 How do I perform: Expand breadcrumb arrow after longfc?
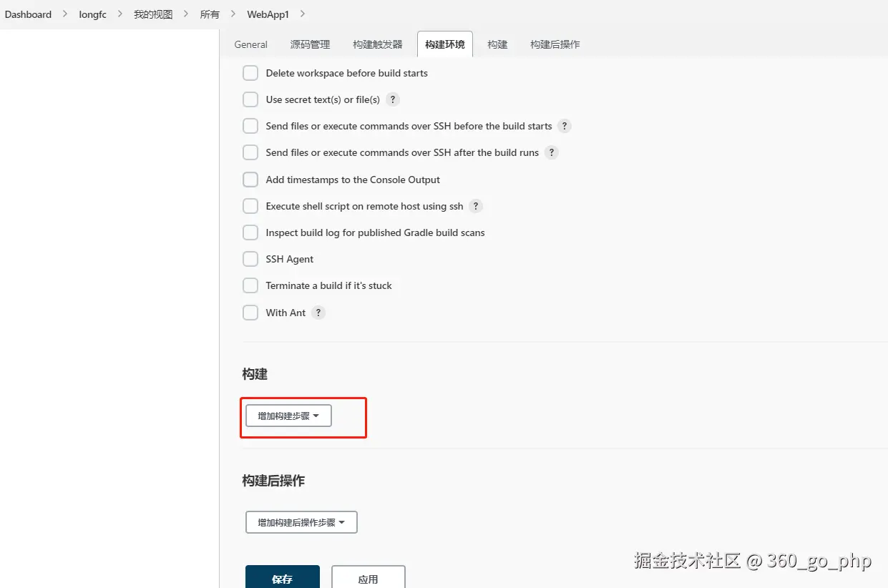point(120,14)
